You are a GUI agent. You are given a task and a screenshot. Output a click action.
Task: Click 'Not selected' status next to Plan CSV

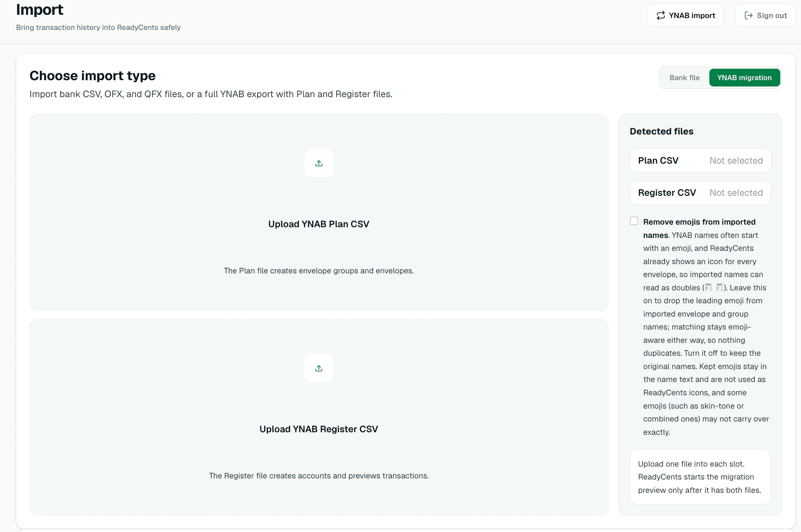pyautogui.click(x=736, y=160)
